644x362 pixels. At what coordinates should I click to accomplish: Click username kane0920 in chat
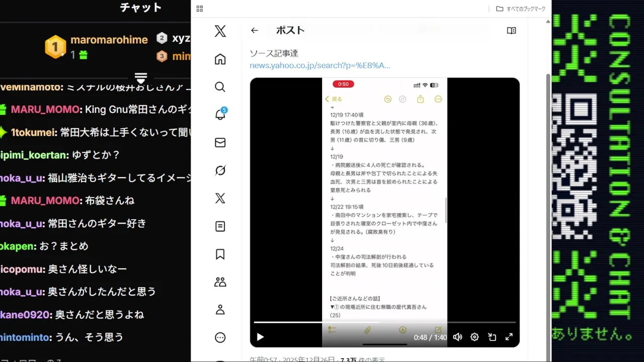click(25, 315)
